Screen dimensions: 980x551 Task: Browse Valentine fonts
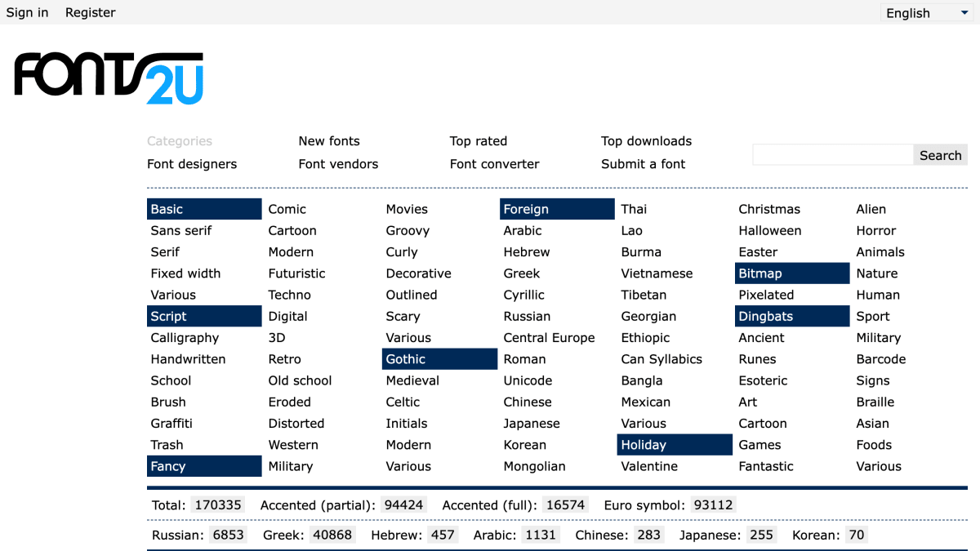point(649,466)
